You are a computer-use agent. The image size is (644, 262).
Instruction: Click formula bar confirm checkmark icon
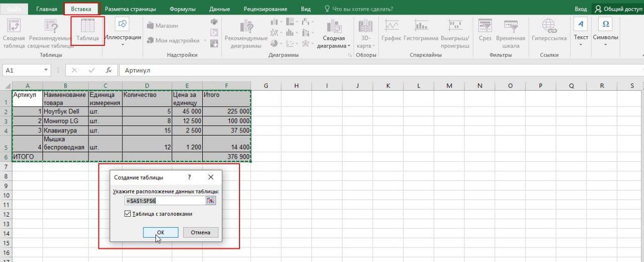tap(92, 71)
